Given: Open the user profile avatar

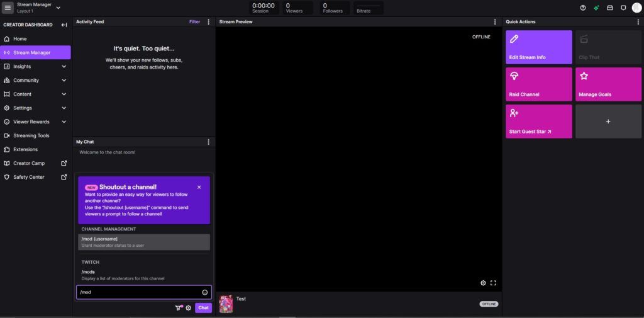Looking at the screenshot, I should (x=636, y=8).
